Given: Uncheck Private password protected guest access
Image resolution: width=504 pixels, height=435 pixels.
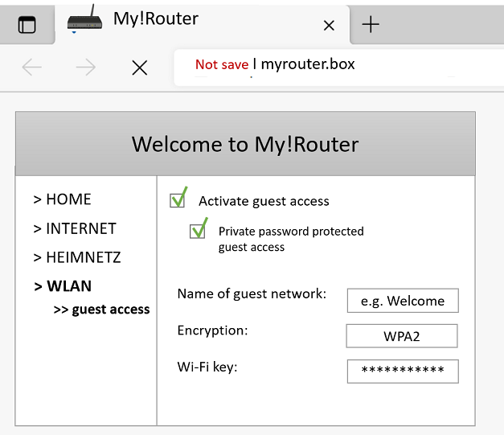Looking at the screenshot, I should (198, 232).
